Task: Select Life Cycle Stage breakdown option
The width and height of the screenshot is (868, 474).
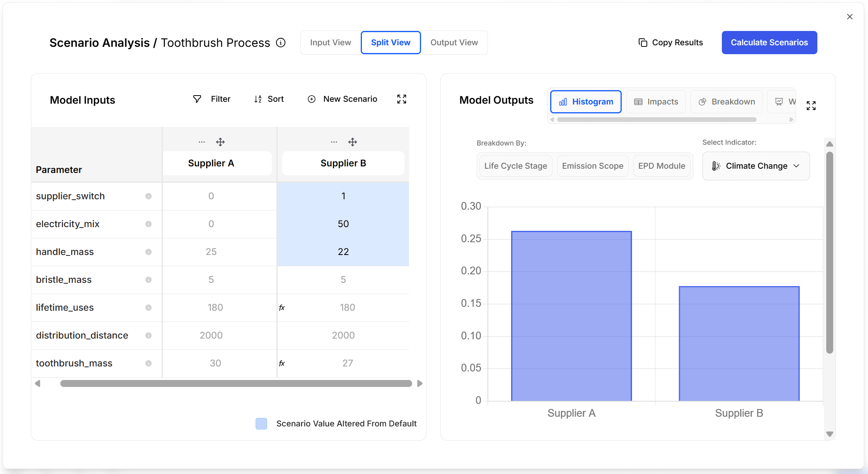Action: tap(515, 166)
